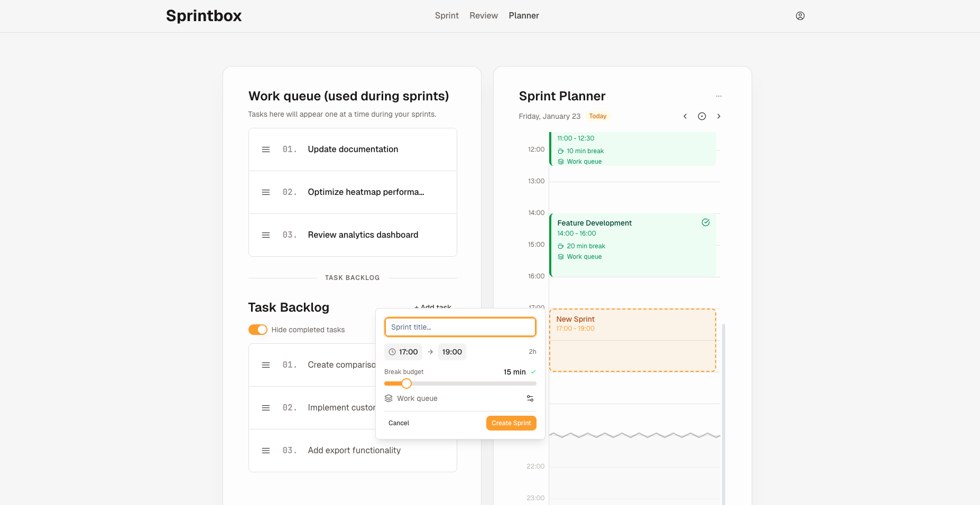Jump to today using the target icon
The width and height of the screenshot is (980, 505).
point(702,116)
